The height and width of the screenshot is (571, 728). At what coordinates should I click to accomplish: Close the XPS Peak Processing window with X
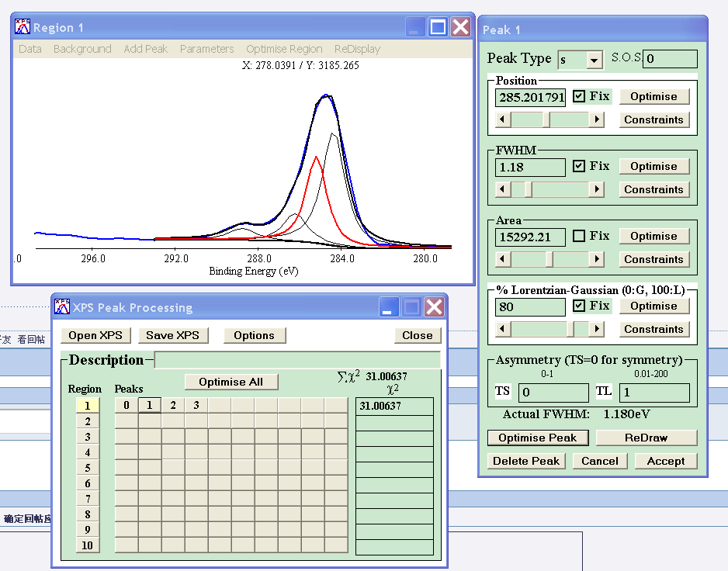point(435,307)
